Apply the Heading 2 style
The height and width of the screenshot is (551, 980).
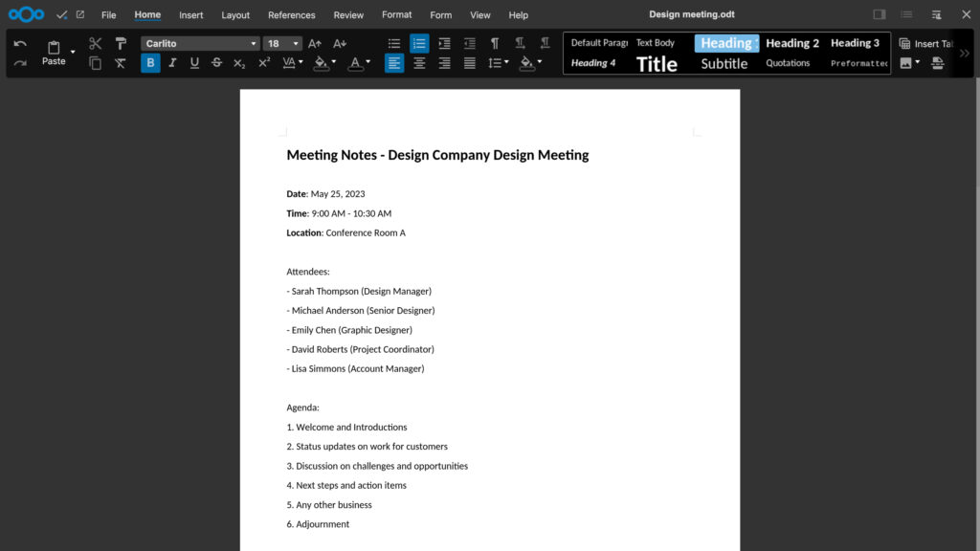click(x=791, y=43)
